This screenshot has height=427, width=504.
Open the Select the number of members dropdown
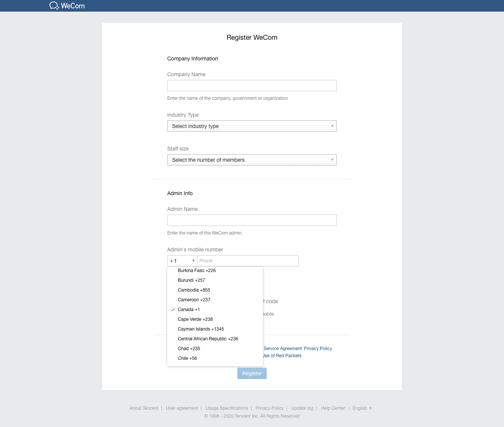[x=252, y=160]
